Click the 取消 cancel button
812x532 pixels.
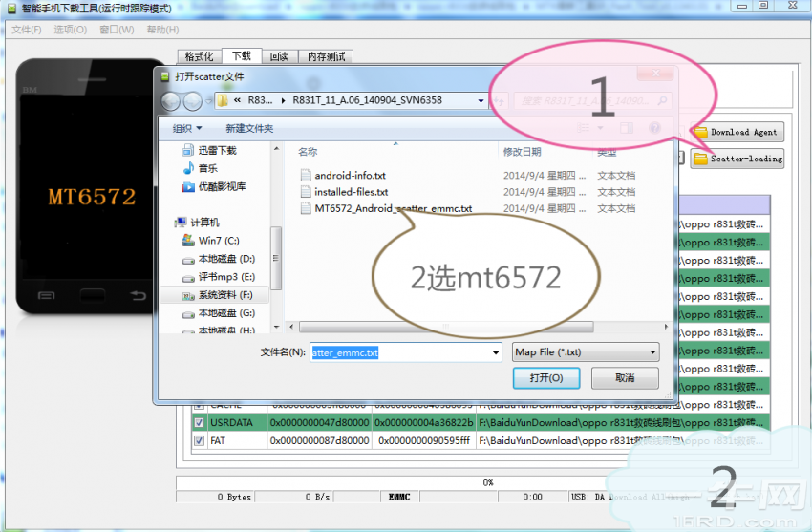pos(624,378)
